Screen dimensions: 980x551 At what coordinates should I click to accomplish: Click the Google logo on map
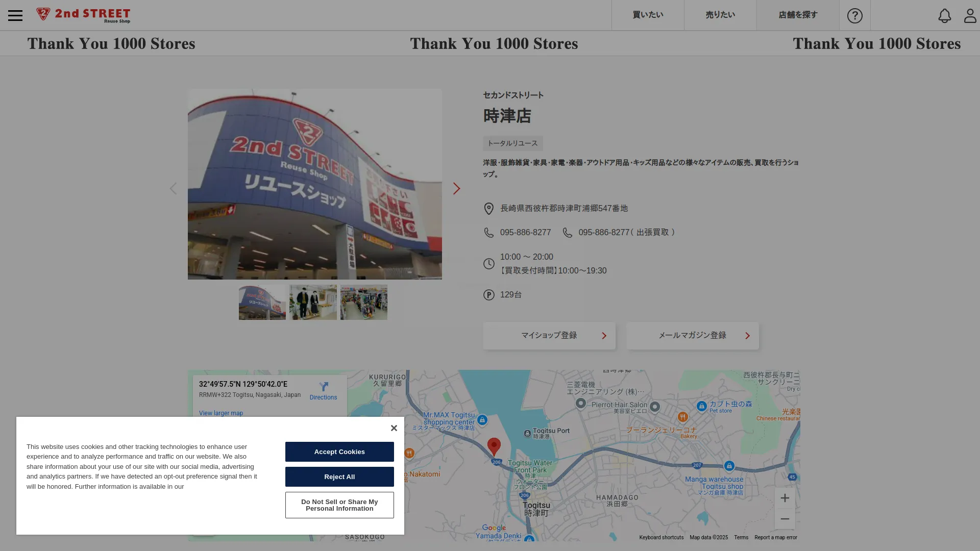click(494, 528)
